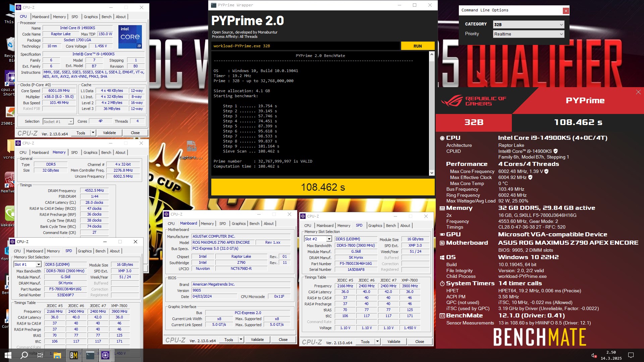Click Close in the Mainboard window
Image resolution: width=644 pixels, height=362 pixels.
click(x=283, y=340)
